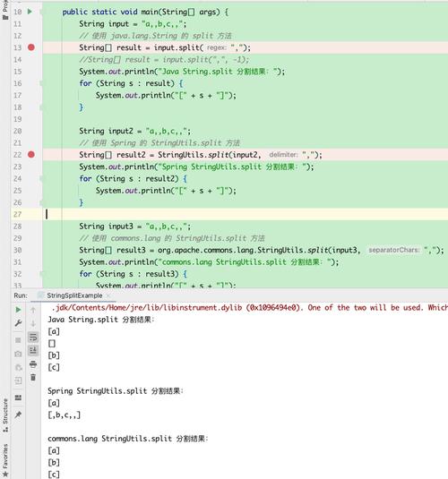448x479 pixels.
Task: Click the delimiter parameter hint on line 22
Action: 283,155
